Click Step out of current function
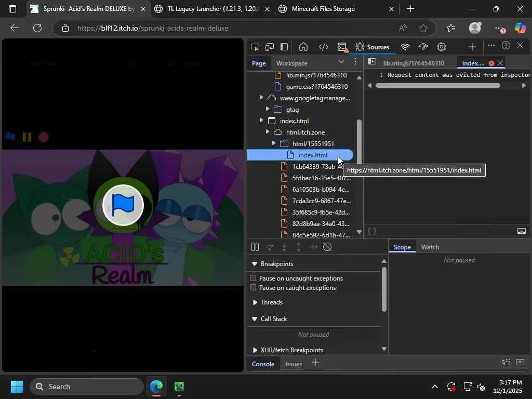532x399 pixels. (299, 247)
